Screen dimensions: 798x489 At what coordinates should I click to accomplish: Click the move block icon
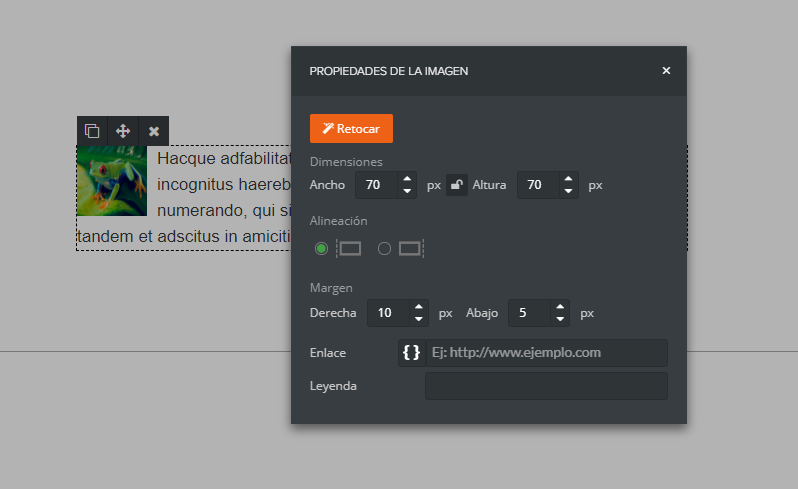(x=123, y=131)
